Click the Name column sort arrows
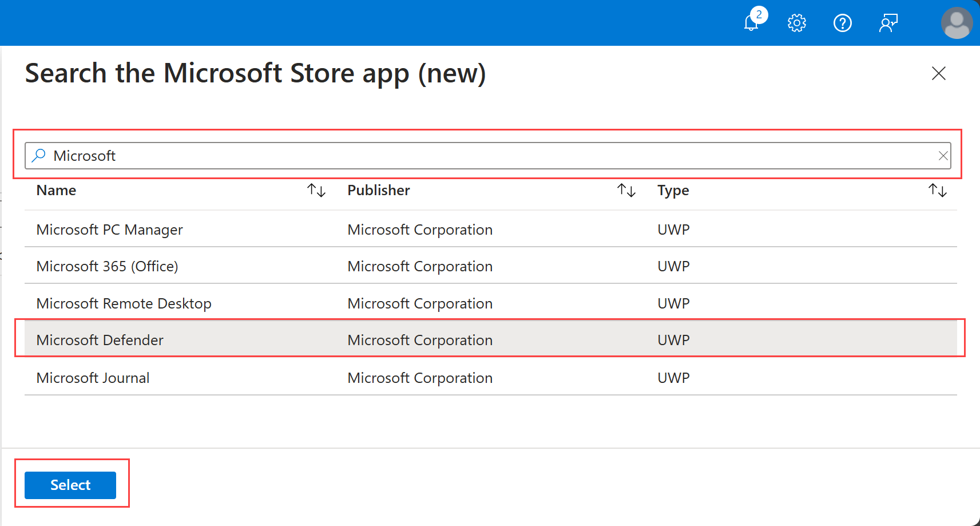 pos(316,190)
